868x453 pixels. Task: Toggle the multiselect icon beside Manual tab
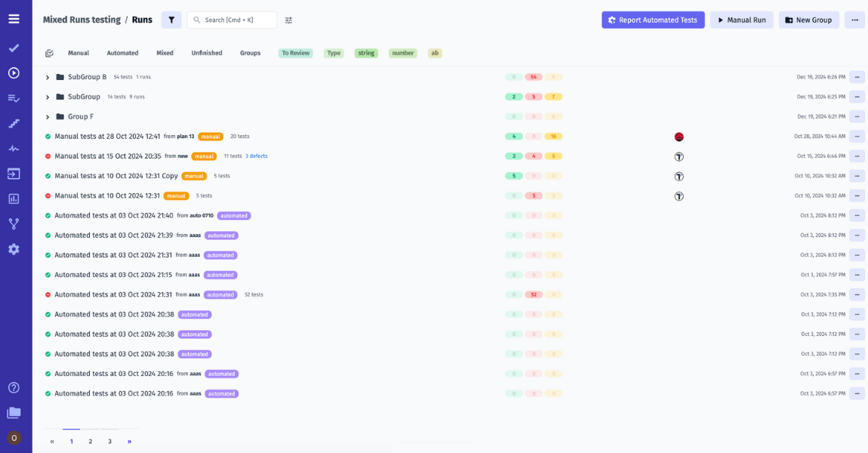(49, 54)
